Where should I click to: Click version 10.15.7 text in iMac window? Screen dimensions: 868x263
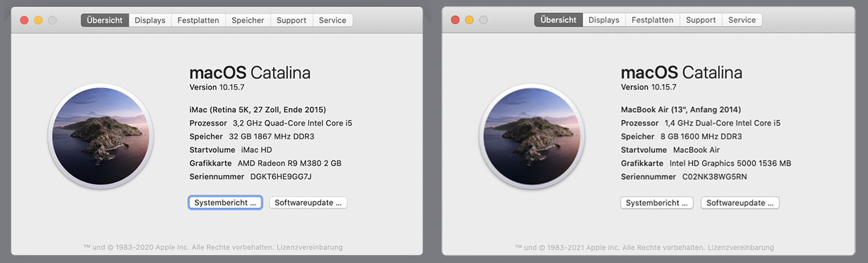click(x=217, y=87)
